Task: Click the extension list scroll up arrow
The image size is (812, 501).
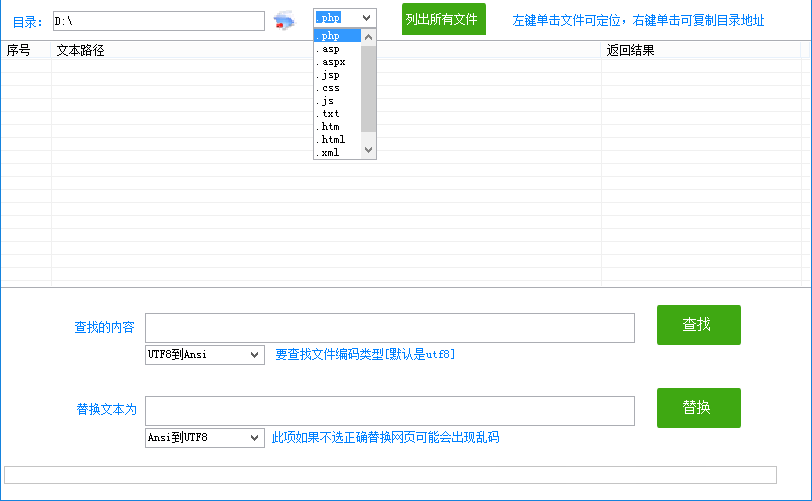Action: tap(368, 37)
